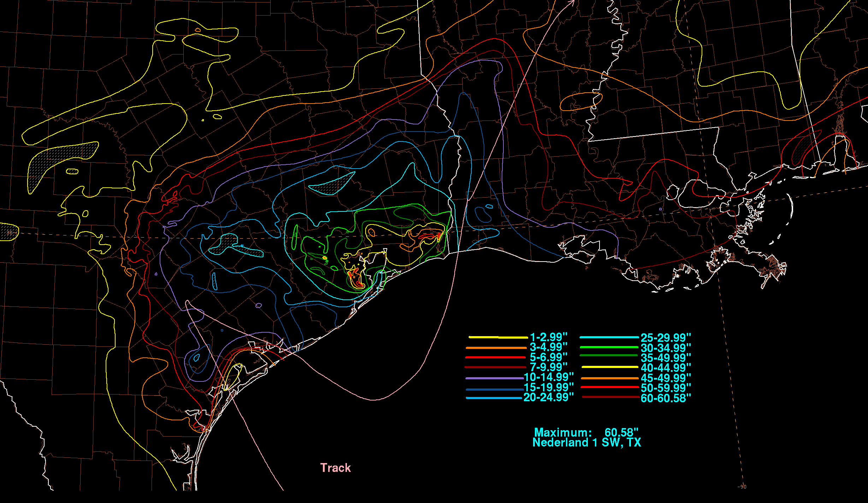Click the 20-24.99" legend label

tap(549, 397)
